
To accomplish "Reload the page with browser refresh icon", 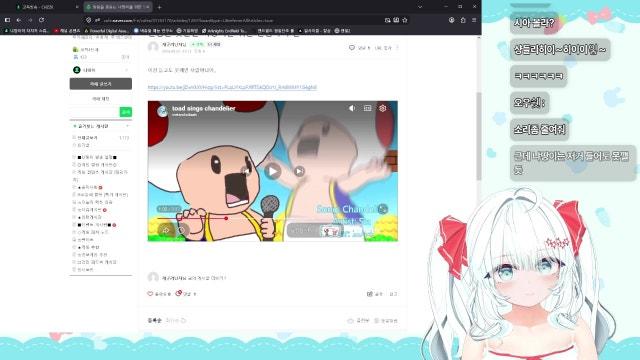I will tap(41, 20).
